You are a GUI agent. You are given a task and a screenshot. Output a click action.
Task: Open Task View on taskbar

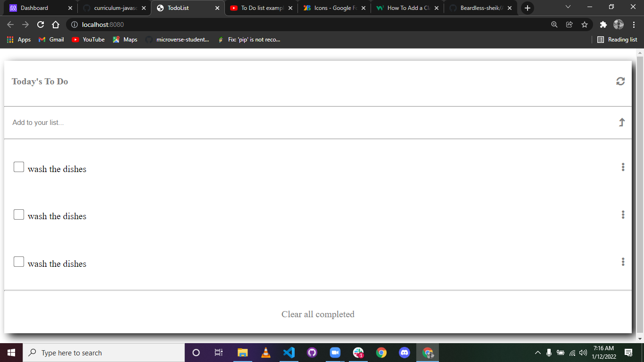pos(219,353)
